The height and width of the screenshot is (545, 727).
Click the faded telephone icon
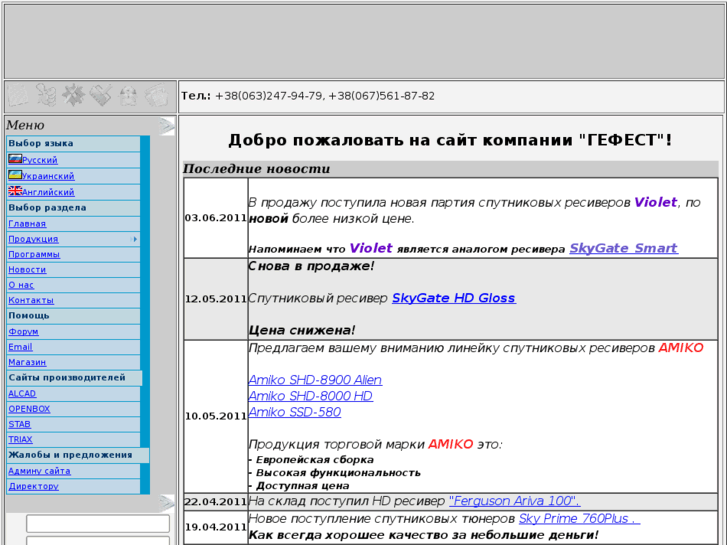coord(157,95)
